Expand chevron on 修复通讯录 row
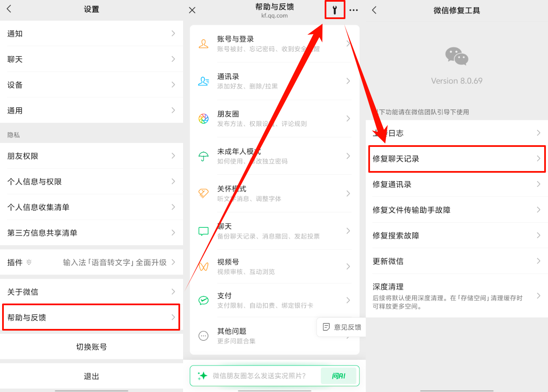 pyautogui.click(x=539, y=184)
